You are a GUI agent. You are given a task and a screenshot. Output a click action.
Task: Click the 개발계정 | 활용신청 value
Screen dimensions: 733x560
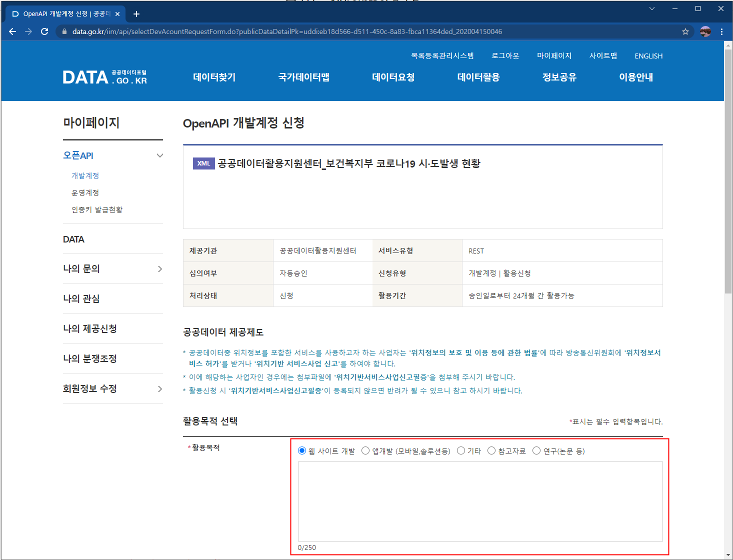(499, 273)
